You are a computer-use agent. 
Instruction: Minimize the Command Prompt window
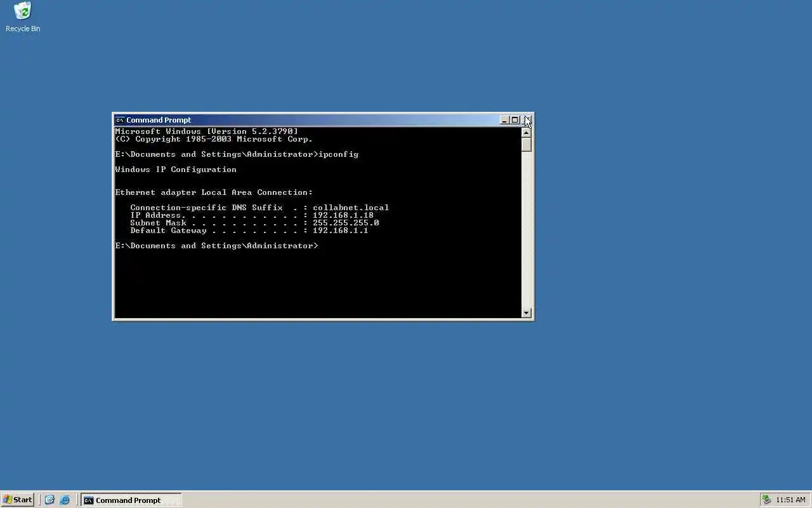coord(504,120)
